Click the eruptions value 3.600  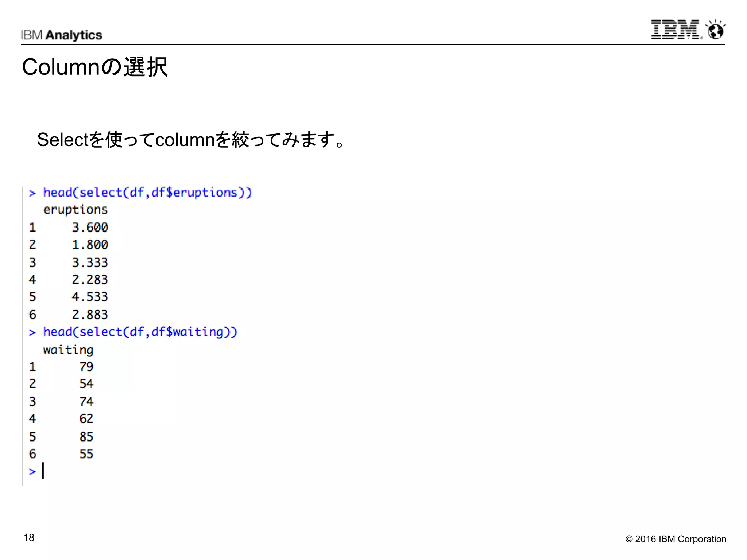[90, 227]
